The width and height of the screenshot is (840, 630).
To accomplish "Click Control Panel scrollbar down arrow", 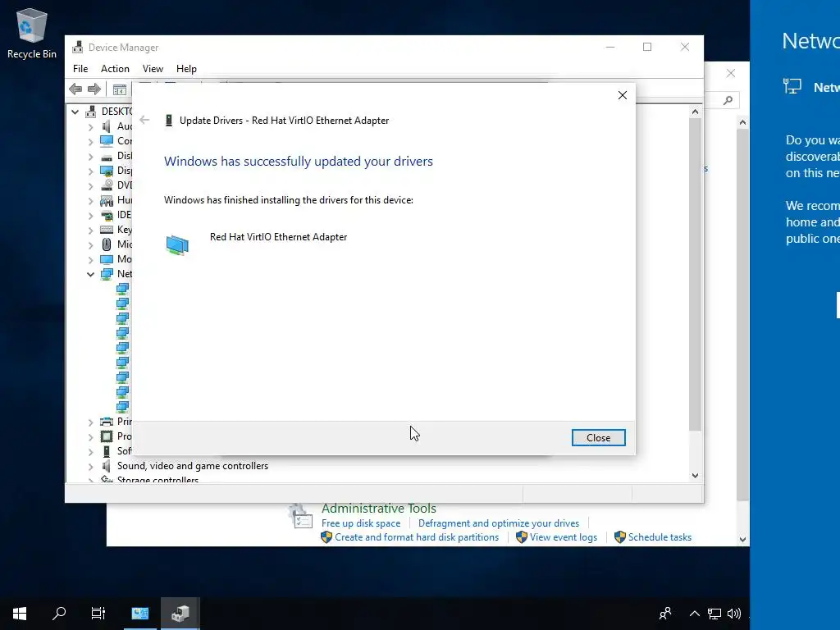I will click(x=742, y=540).
